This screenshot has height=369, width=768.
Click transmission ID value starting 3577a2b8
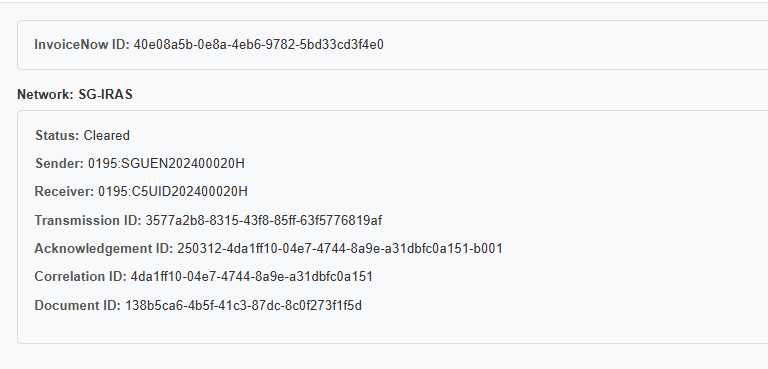pyautogui.click(x=264, y=221)
